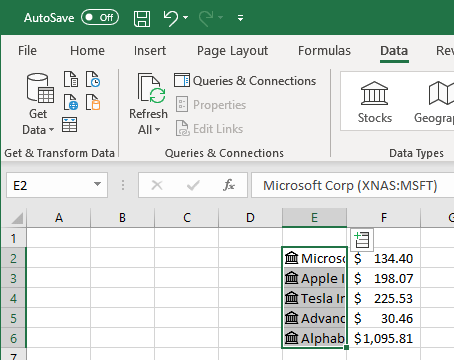The width and height of the screenshot is (454, 360).
Task: Go to the Formulas tab
Action: point(324,51)
